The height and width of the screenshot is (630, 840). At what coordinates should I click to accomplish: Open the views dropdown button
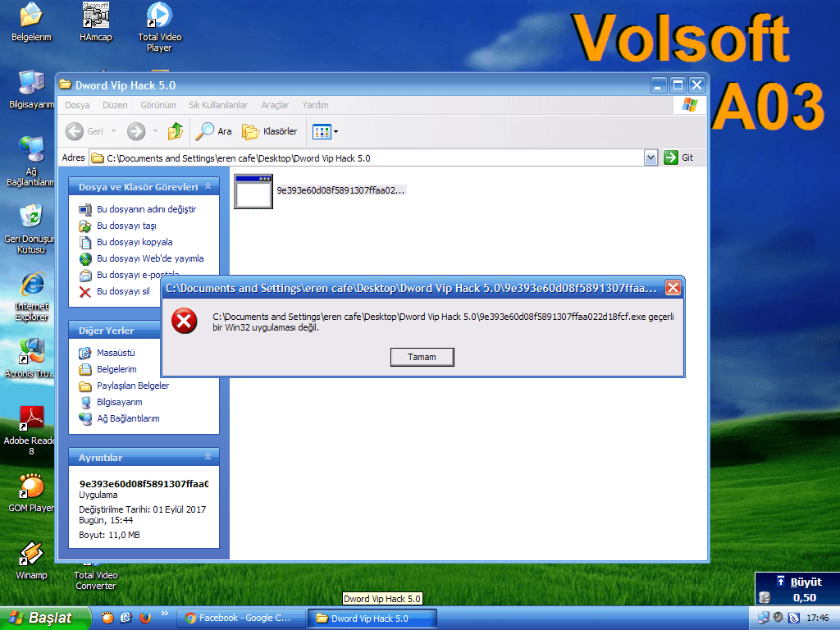(x=325, y=131)
